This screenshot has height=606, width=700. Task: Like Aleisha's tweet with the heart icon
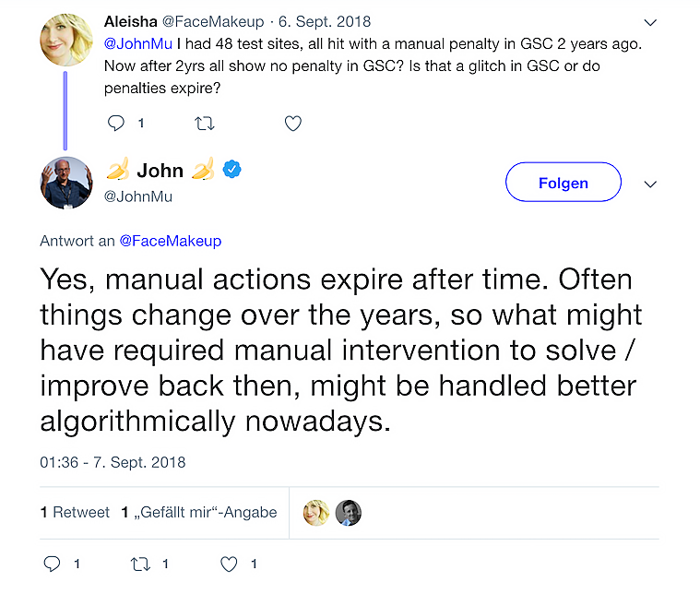click(x=292, y=123)
